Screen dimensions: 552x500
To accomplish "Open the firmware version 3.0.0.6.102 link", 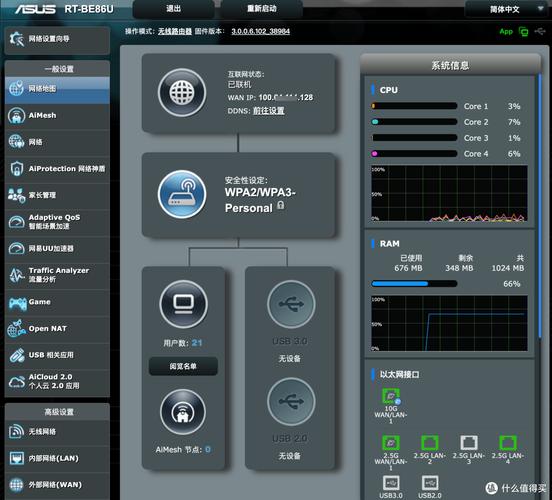I will coord(261,31).
